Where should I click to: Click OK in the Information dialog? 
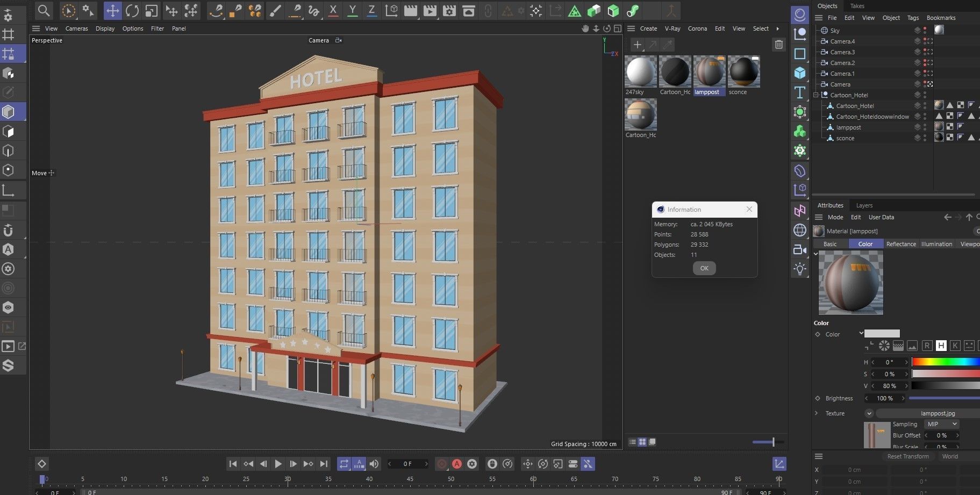click(704, 268)
